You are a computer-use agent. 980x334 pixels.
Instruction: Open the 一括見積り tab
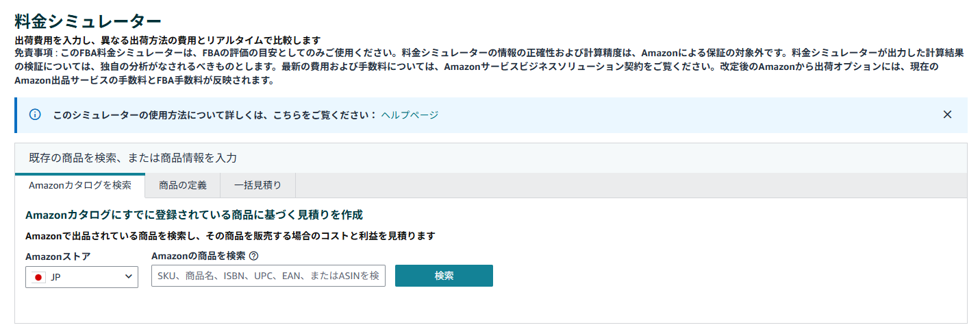pyautogui.click(x=257, y=185)
